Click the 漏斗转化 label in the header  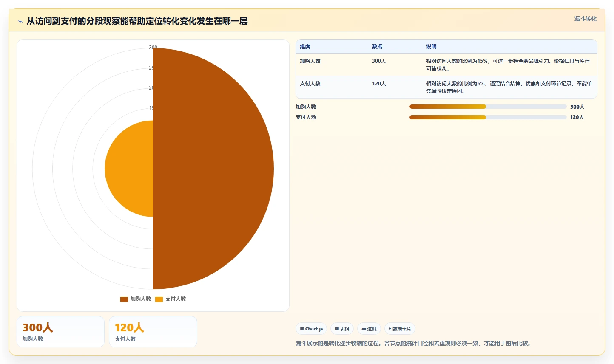tap(586, 19)
